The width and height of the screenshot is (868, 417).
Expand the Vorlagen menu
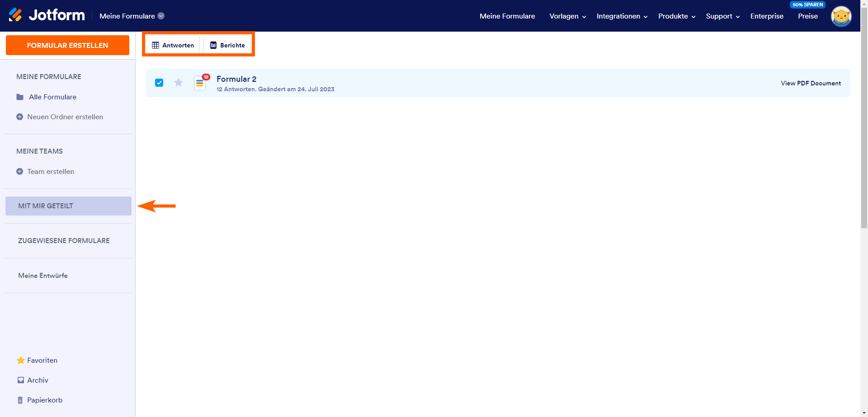[x=568, y=16]
